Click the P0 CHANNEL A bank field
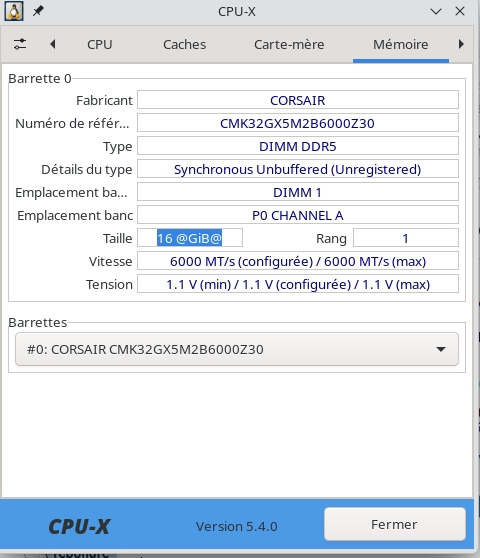Screen dimensions: 480x558 tap(298, 215)
